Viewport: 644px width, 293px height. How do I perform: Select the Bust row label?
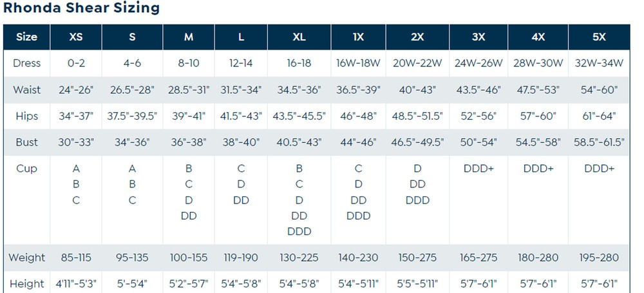(x=26, y=142)
